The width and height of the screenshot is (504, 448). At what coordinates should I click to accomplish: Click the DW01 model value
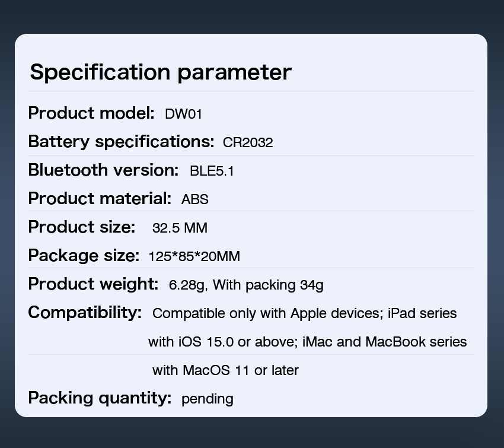183,114
